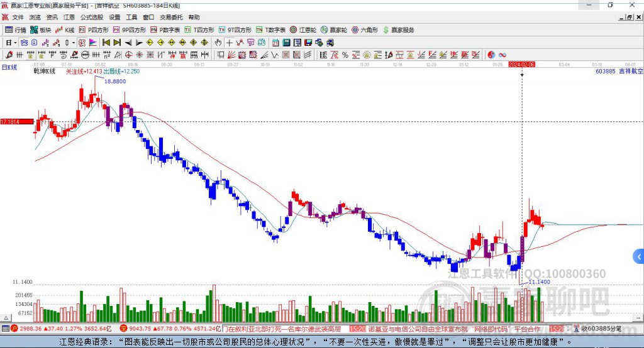Viewport: 644px width, 348px height.
Task: Open the T四方形 tool
Action: pos(199,30)
